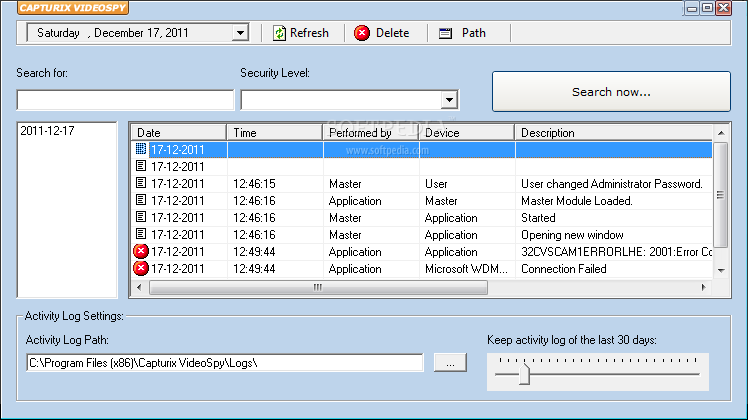Open the date picker dropdown arrow
This screenshot has width=748, height=420.
point(240,33)
